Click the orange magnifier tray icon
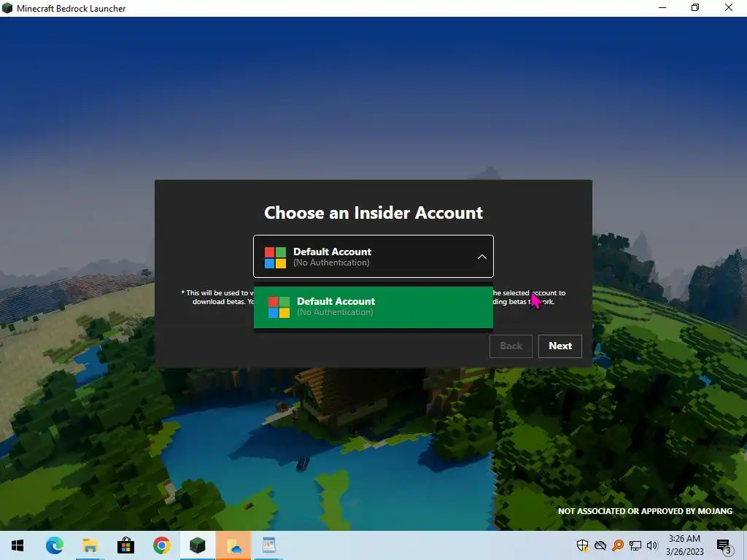The width and height of the screenshot is (747, 560). tap(618, 545)
